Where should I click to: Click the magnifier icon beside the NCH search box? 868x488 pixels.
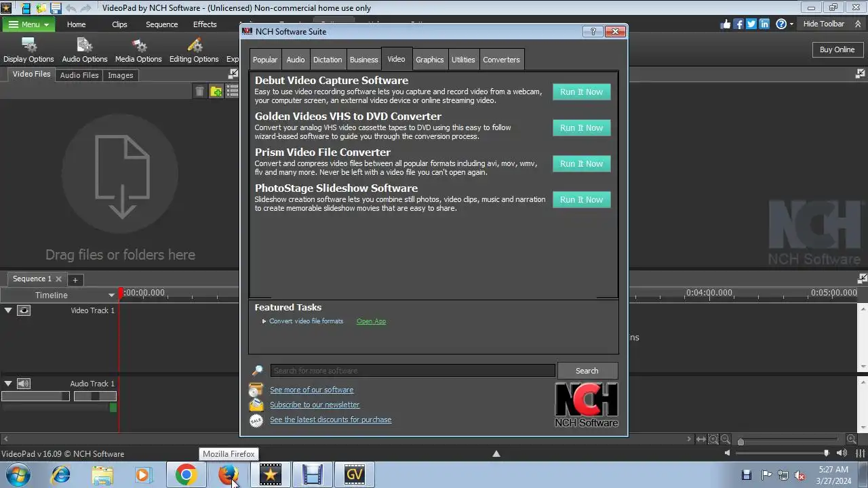[x=257, y=371]
